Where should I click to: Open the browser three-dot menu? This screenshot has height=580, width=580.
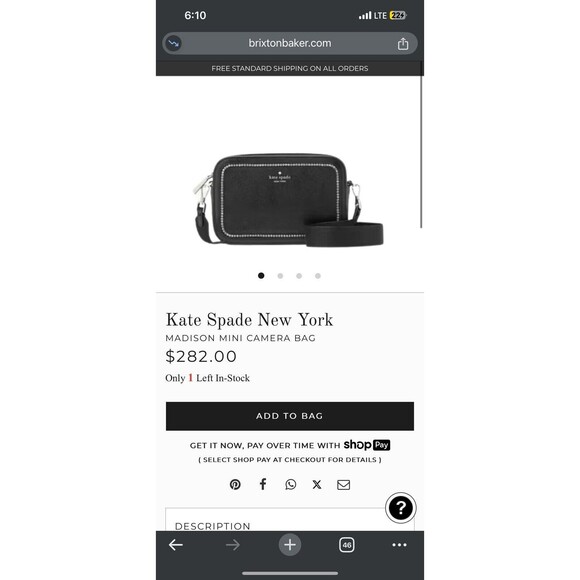pyautogui.click(x=399, y=545)
